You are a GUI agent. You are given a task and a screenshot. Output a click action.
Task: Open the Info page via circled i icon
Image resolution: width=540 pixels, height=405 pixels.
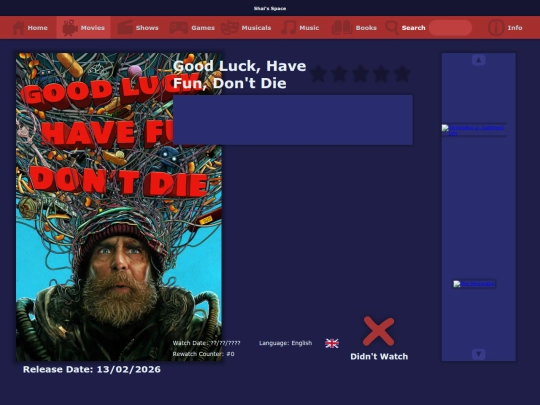point(496,28)
